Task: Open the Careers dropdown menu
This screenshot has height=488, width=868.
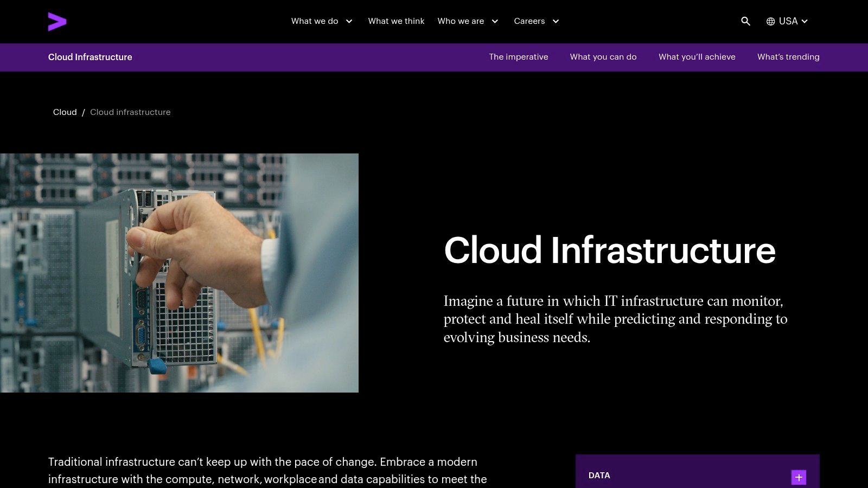Action: point(536,21)
